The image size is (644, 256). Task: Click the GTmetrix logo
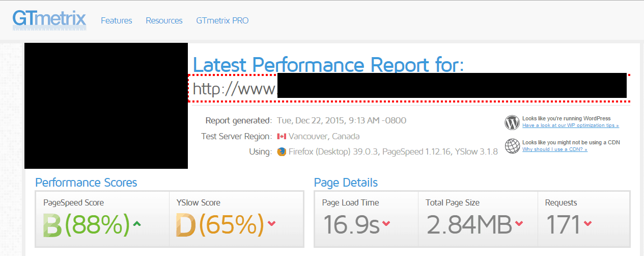[49, 19]
